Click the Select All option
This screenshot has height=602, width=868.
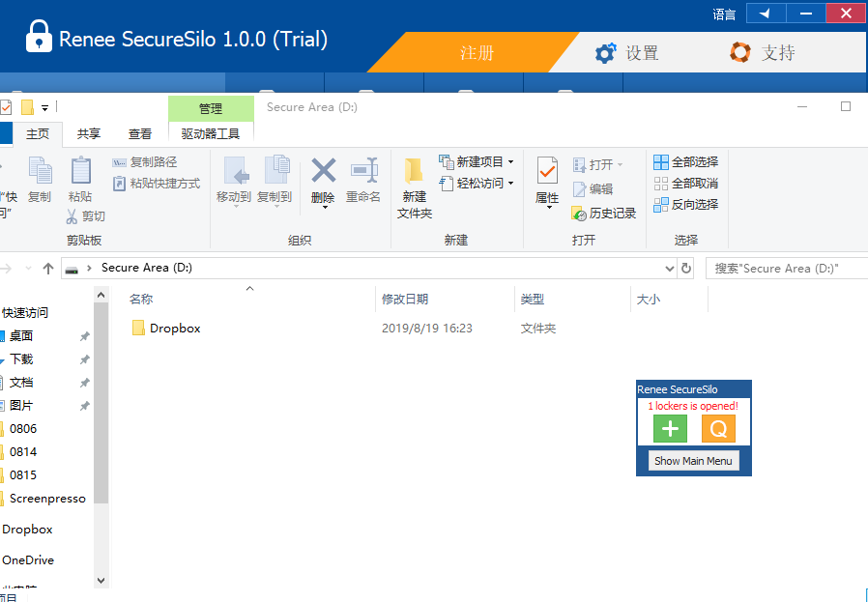[x=686, y=161]
